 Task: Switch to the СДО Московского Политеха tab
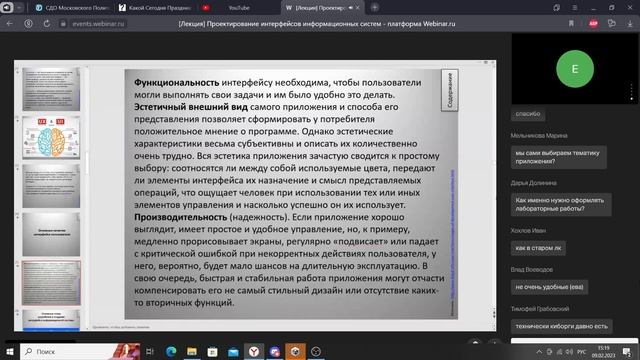(73, 8)
